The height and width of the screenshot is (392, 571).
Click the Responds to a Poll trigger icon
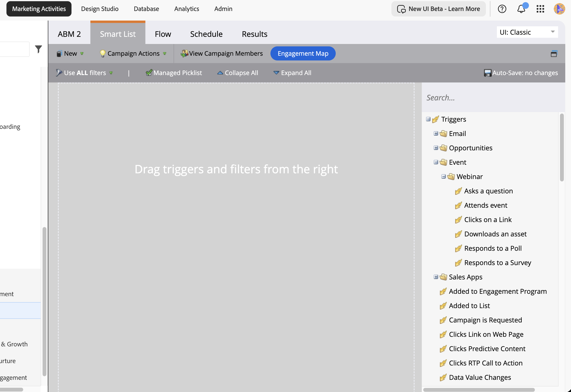click(458, 248)
